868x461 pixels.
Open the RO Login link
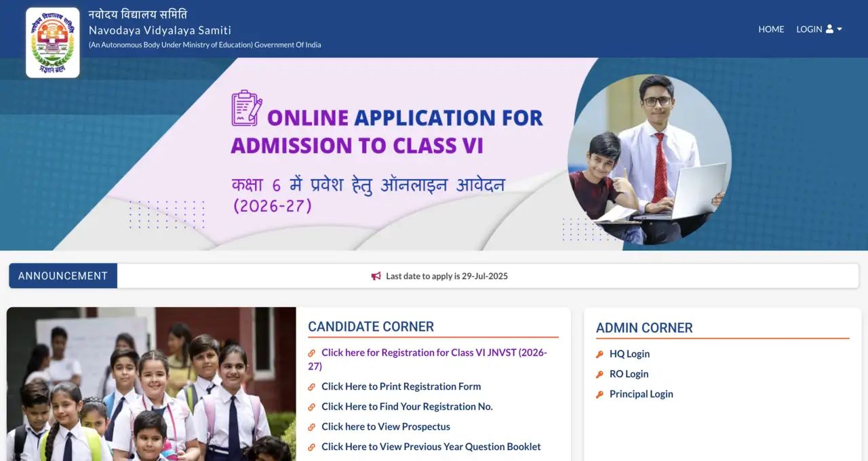pos(629,374)
